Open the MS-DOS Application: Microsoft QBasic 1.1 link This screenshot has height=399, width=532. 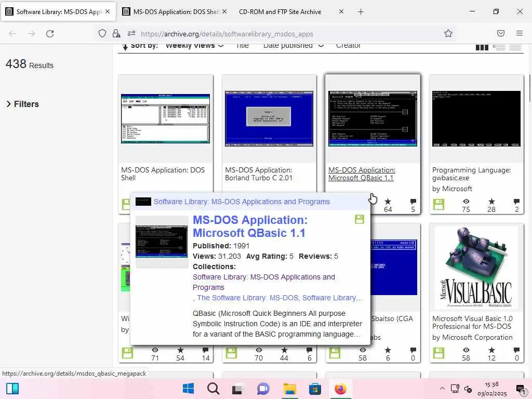[x=362, y=174]
